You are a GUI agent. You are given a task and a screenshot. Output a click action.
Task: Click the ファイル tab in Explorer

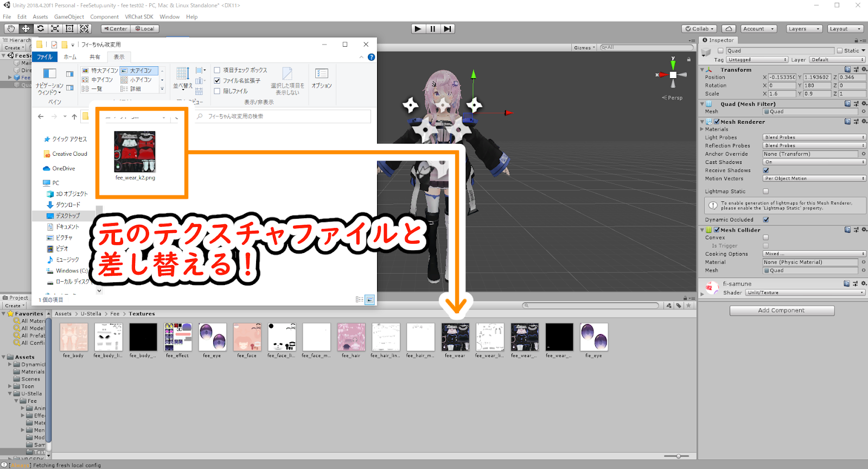click(x=44, y=57)
